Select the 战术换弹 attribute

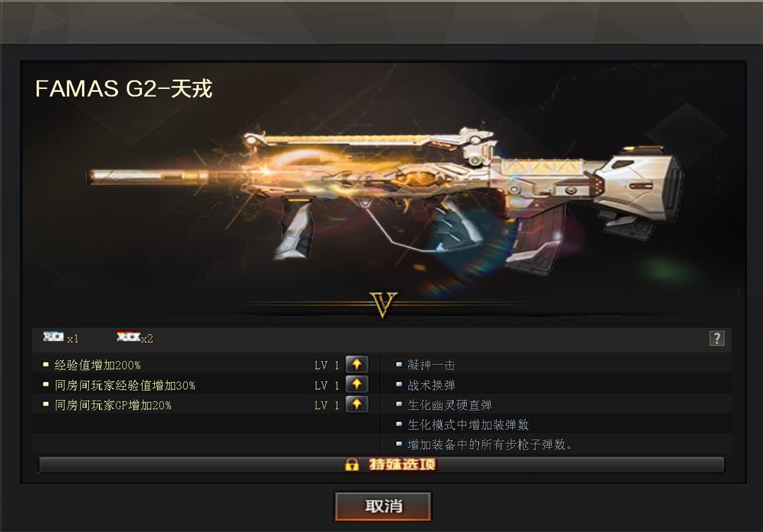pos(431,385)
